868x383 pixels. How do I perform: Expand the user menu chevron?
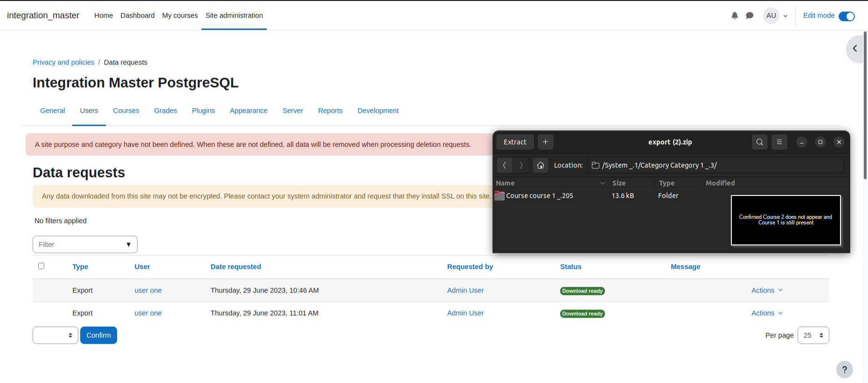point(785,16)
